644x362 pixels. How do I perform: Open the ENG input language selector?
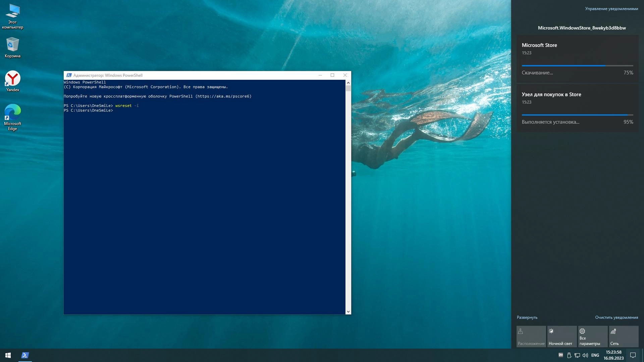pyautogui.click(x=595, y=355)
